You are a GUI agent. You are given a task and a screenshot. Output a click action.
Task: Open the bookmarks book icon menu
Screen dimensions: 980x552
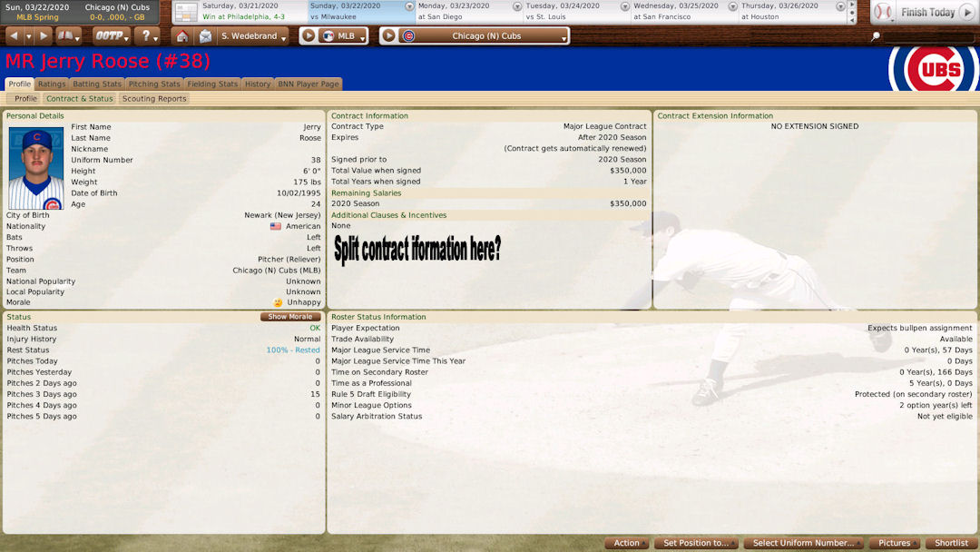69,36
